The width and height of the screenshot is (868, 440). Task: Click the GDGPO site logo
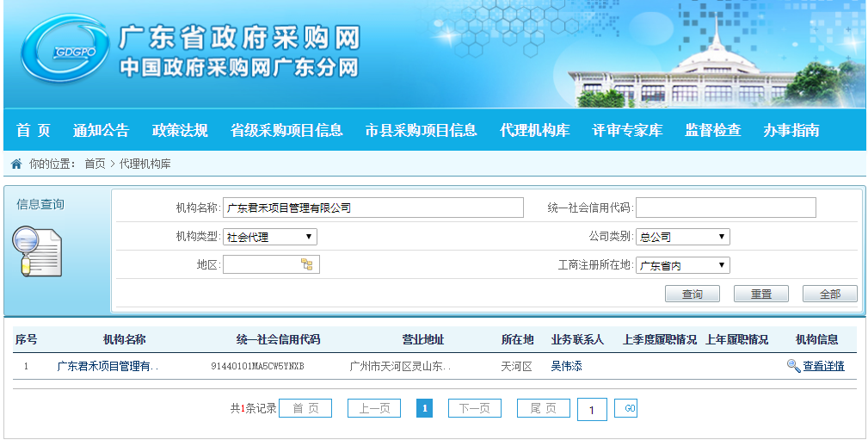point(65,49)
